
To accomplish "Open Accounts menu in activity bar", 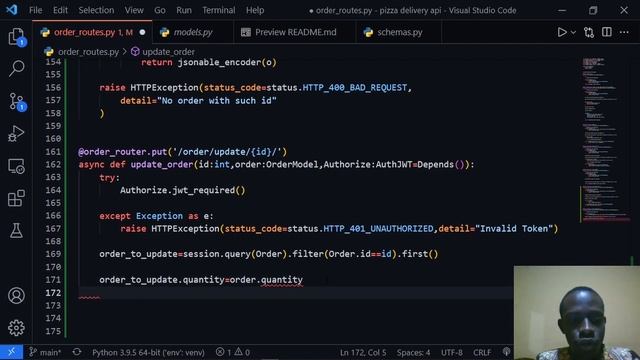I will [16, 296].
